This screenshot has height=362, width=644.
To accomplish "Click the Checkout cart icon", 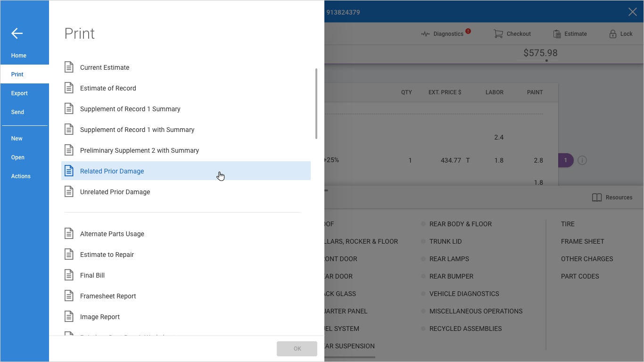I will [x=498, y=34].
